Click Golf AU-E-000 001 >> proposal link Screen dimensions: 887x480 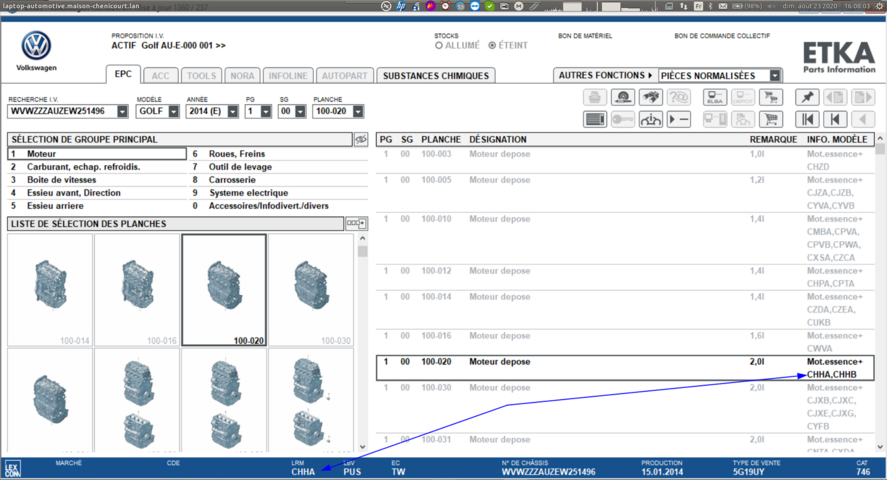(x=183, y=45)
